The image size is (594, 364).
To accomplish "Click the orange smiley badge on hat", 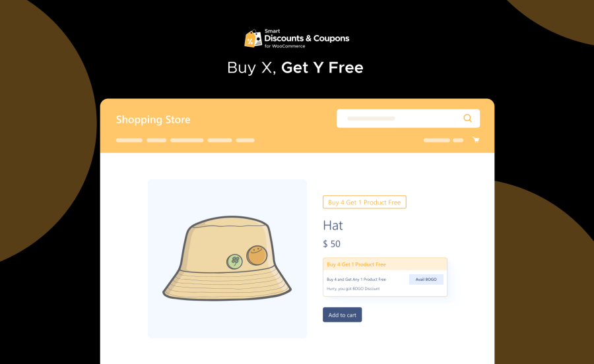I will [257, 255].
